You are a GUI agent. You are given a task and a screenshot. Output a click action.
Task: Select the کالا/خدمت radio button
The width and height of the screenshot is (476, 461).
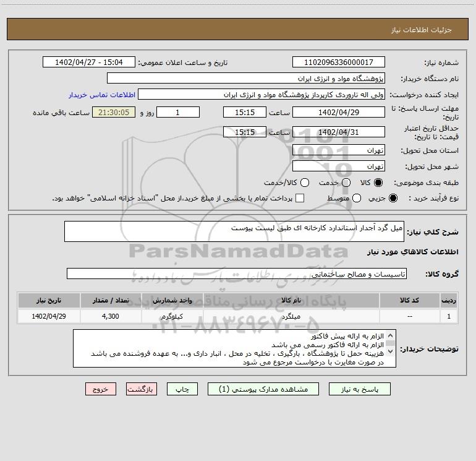click(x=305, y=183)
